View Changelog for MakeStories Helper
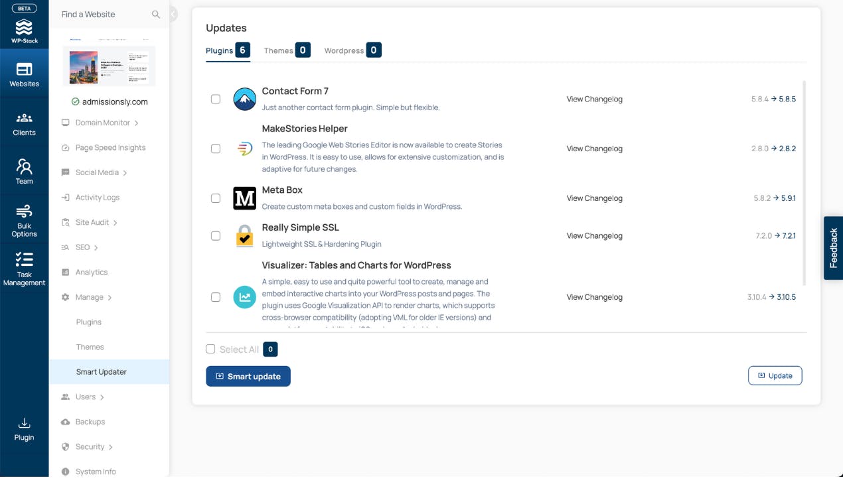 594,149
